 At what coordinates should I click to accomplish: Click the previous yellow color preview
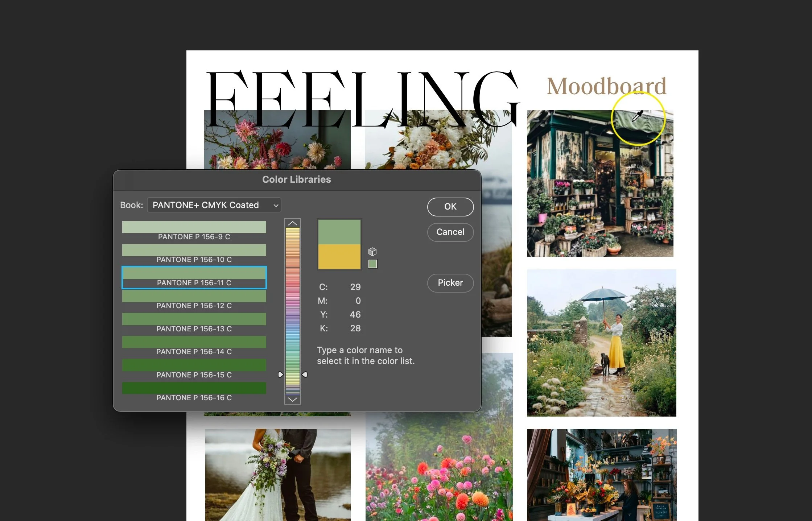(x=339, y=256)
